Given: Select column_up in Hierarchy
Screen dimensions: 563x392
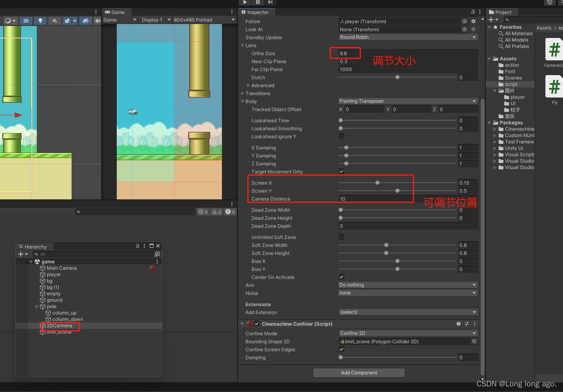Looking at the screenshot, I should (x=64, y=313).
